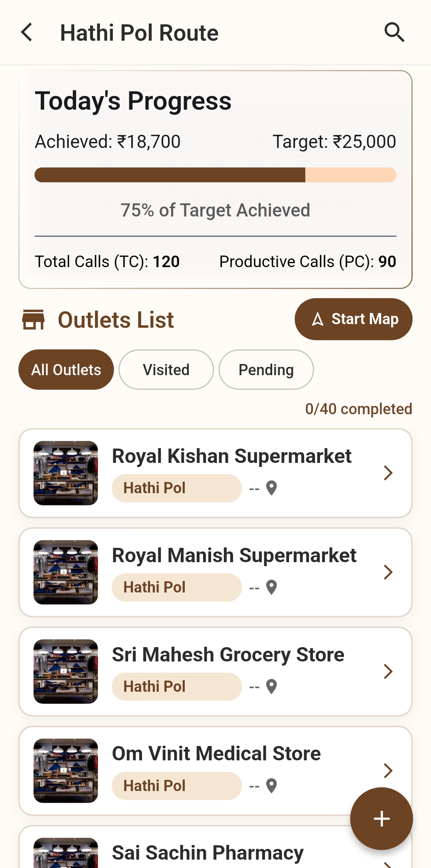431x868 pixels.
Task: Tap location pin for Royal Kishan Supermarket
Action: (271, 488)
